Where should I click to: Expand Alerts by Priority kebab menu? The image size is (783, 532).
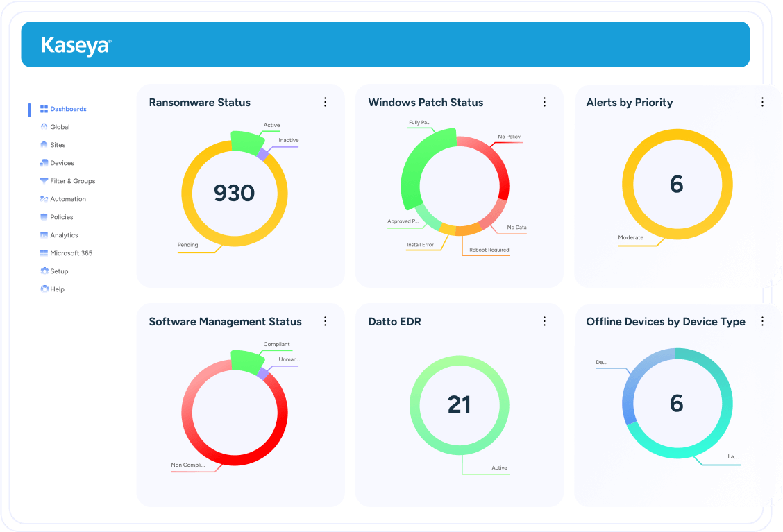762,102
